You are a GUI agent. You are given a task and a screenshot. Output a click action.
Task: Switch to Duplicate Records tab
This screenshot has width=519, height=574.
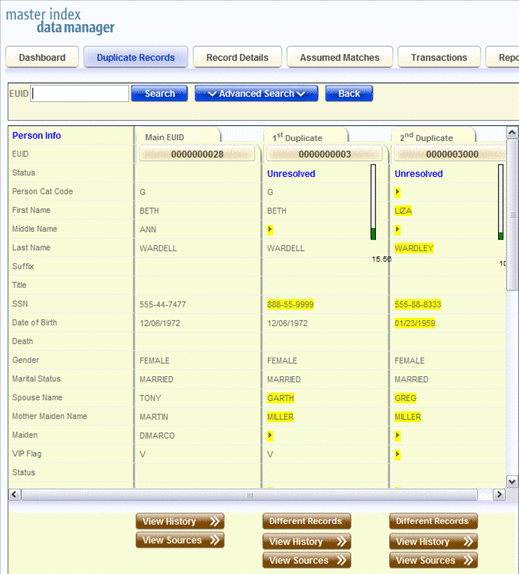click(x=135, y=57)
